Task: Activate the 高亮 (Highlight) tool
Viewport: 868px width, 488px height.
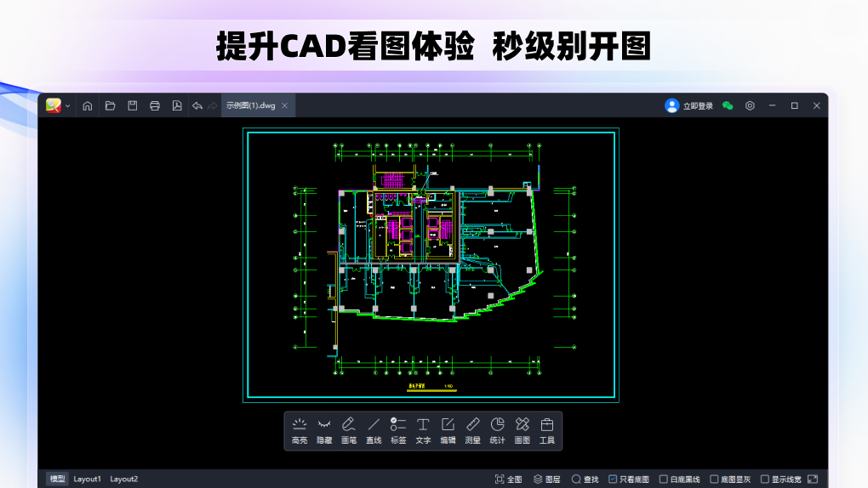Action: pos(299,429)
